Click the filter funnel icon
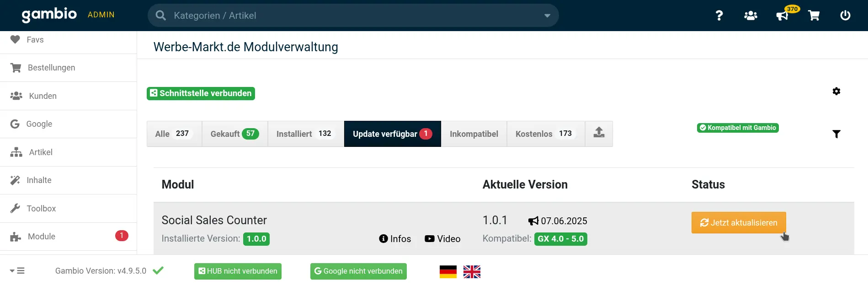Image resolution: width=868 pixels, height=286 pixels. [836, 134]
